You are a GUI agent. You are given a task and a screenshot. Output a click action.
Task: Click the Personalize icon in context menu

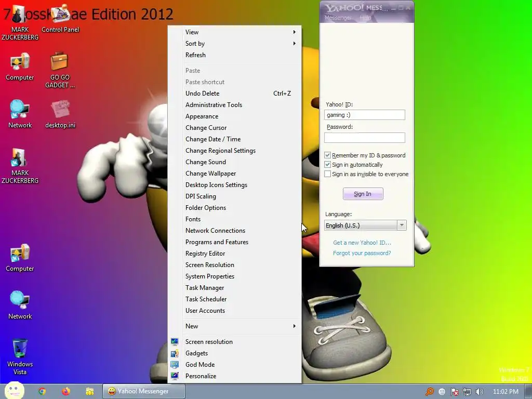pos(175,376)
